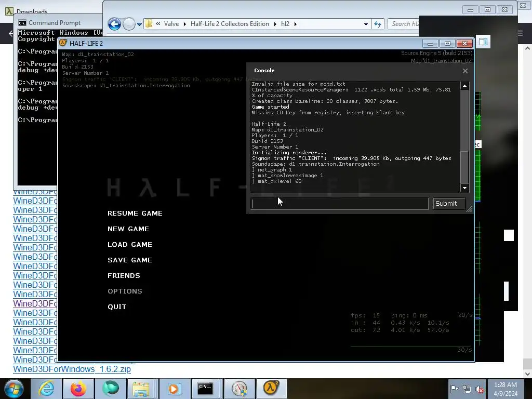Navigate to Valve folder in breadcrumb

click(171, 24)
